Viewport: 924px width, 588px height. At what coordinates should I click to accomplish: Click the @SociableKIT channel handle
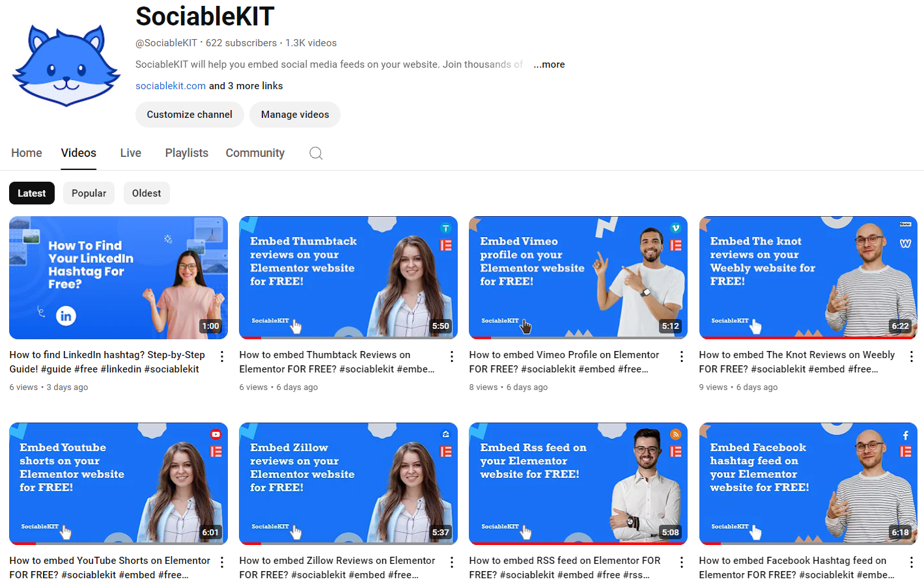pos(166,43)
